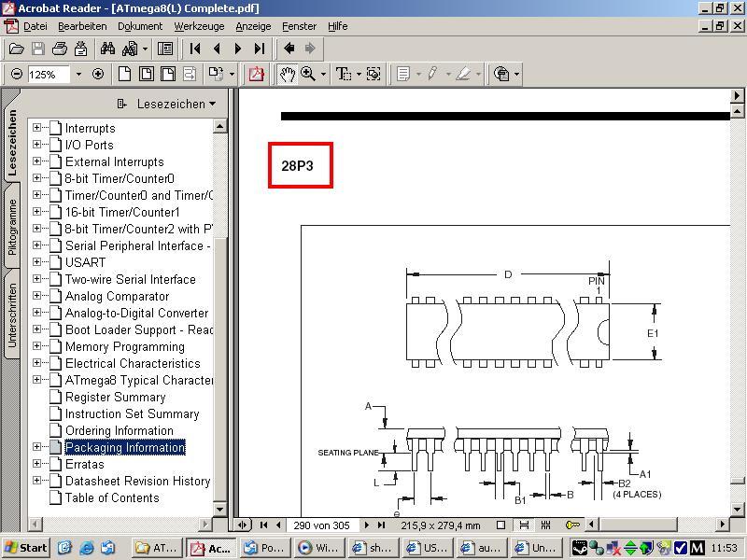Click the Print icon in toolbar
The height and width of the screenshot is (560, 747).
click(60, 49)
